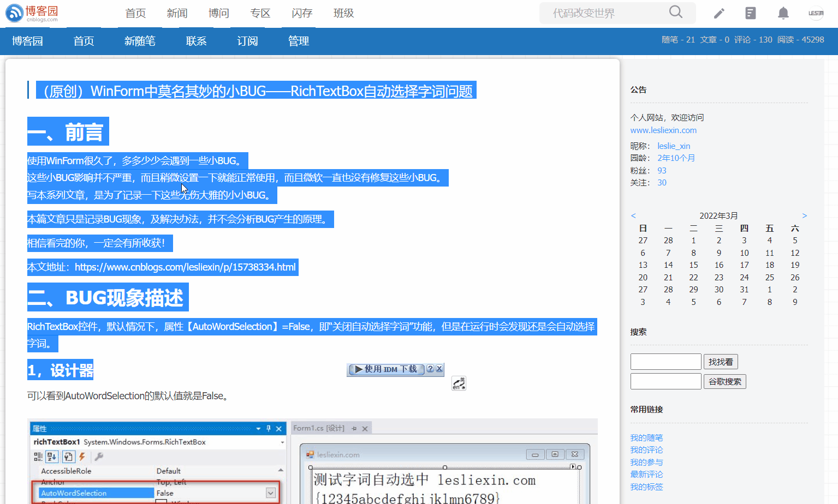
Task: Click the cnblogs logo in the header
Action: coord(32,13)
